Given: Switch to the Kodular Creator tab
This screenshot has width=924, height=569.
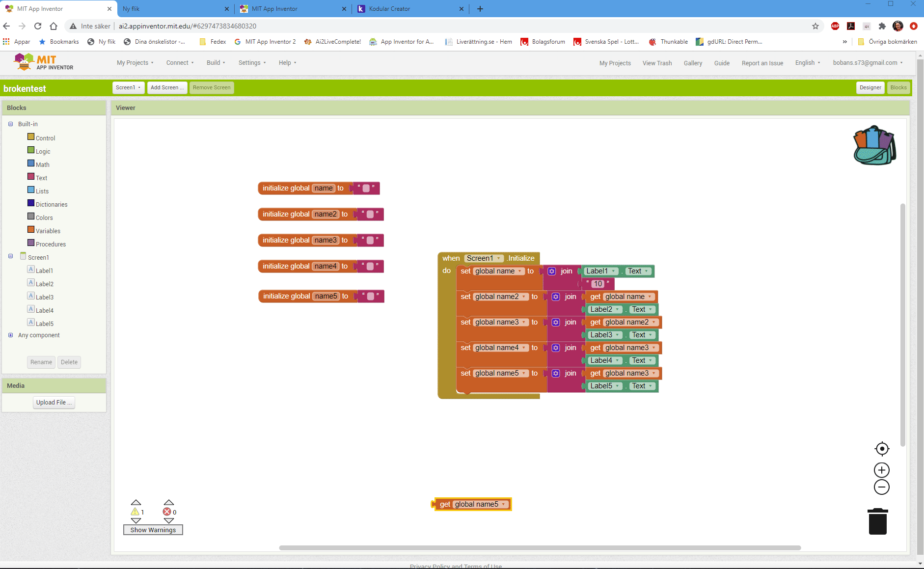Looking at the screenshot, I should pos(410,9).
